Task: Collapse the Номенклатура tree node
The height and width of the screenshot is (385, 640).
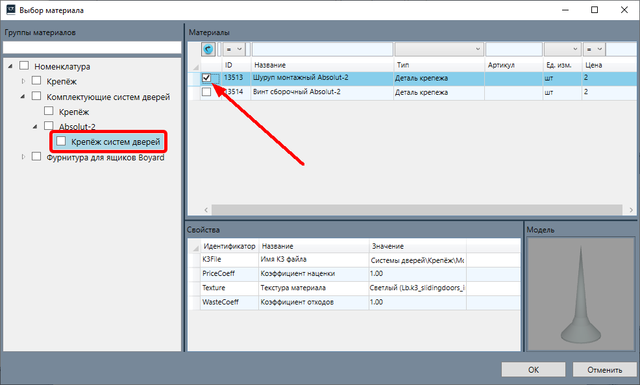Action: (x=10, y=66)
